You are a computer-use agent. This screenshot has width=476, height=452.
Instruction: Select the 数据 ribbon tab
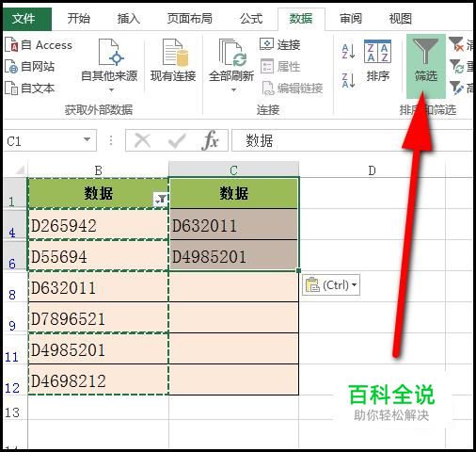click(301, 19)
